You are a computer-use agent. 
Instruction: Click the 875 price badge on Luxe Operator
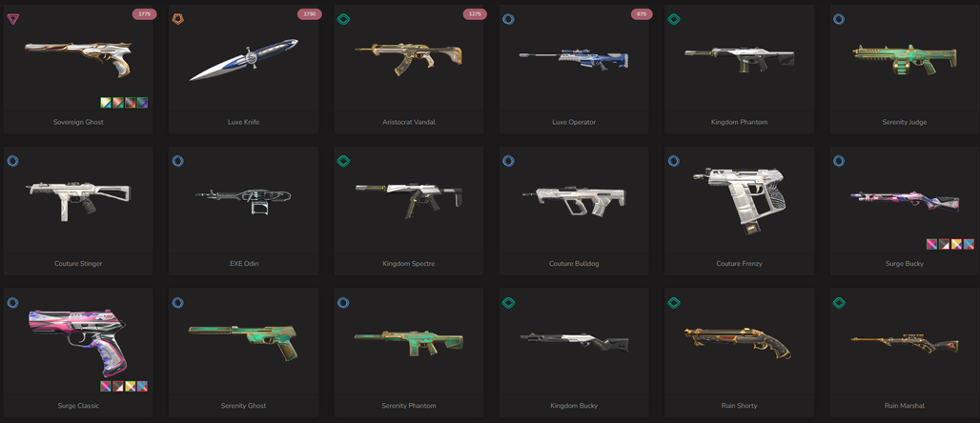pos(642,14)
